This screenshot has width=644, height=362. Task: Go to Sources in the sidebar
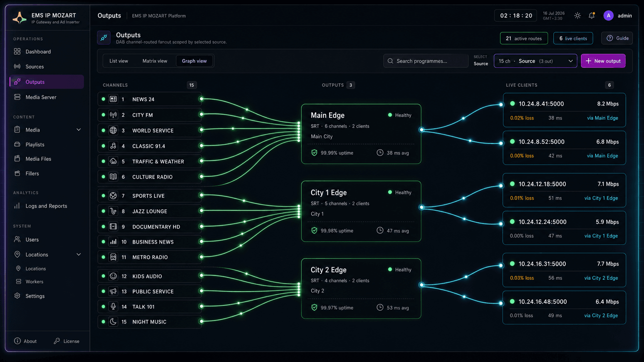pos(47,67)
